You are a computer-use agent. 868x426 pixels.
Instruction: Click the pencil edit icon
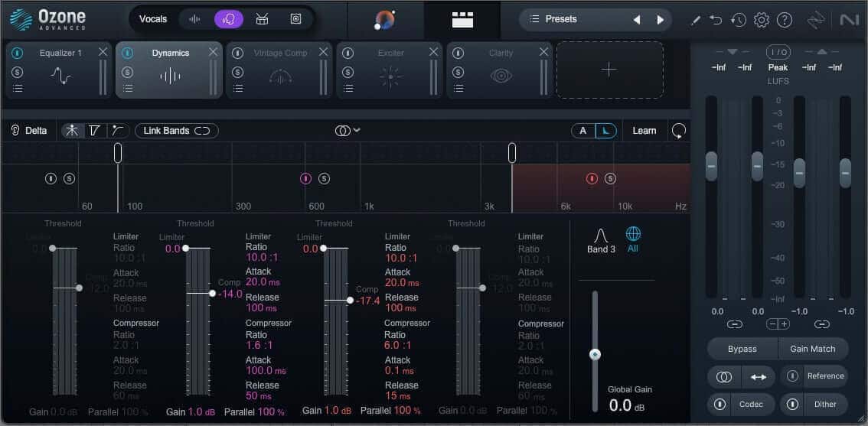pos(696,21)
